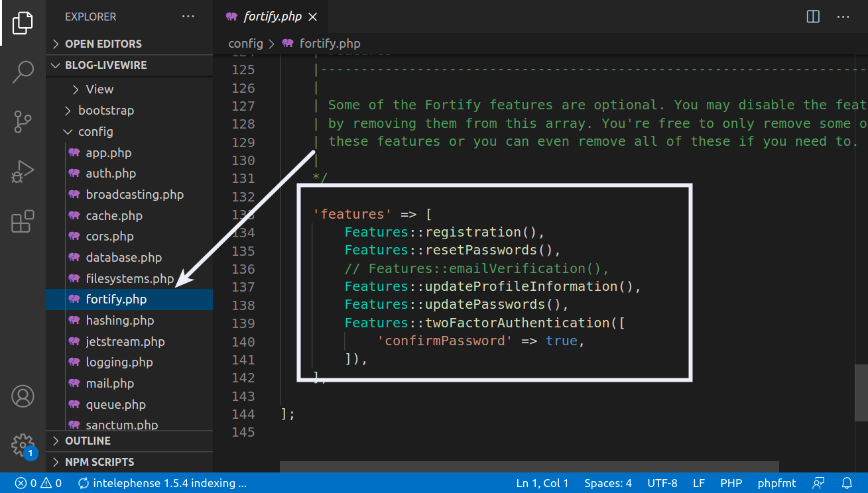
Task: Click the editor horizontal scrollbar
Action: (529, 467)
